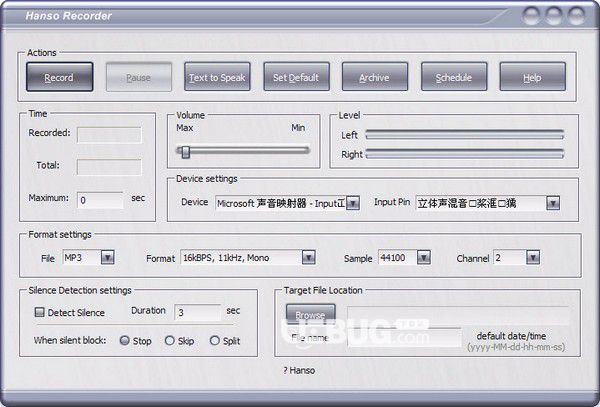Click the Right level meter bar
Image resolution: width=600 pixels, height=407 pixels.
[465, 154]
